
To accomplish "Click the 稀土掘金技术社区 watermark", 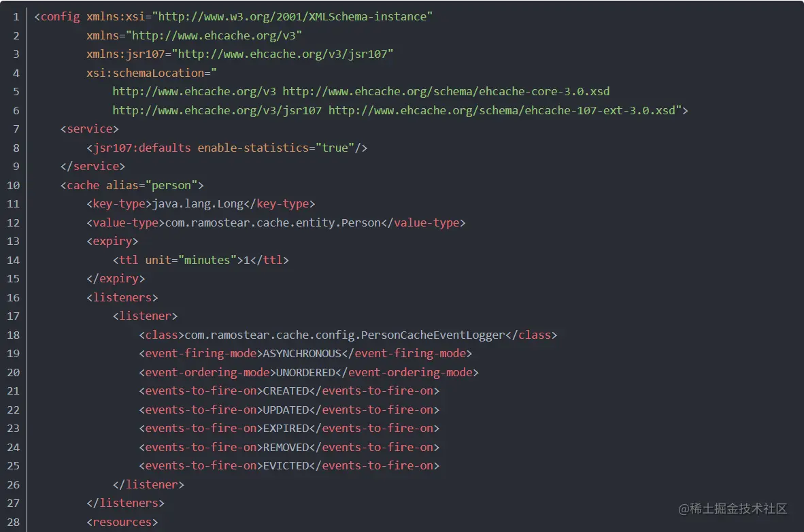I will tap(733, 508).
